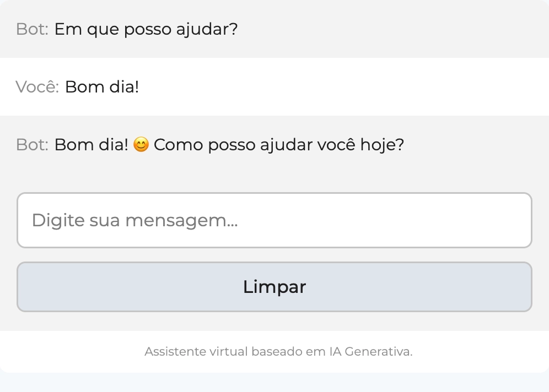
Task: Click the first "Bot:" label at top
Action: 33,29
